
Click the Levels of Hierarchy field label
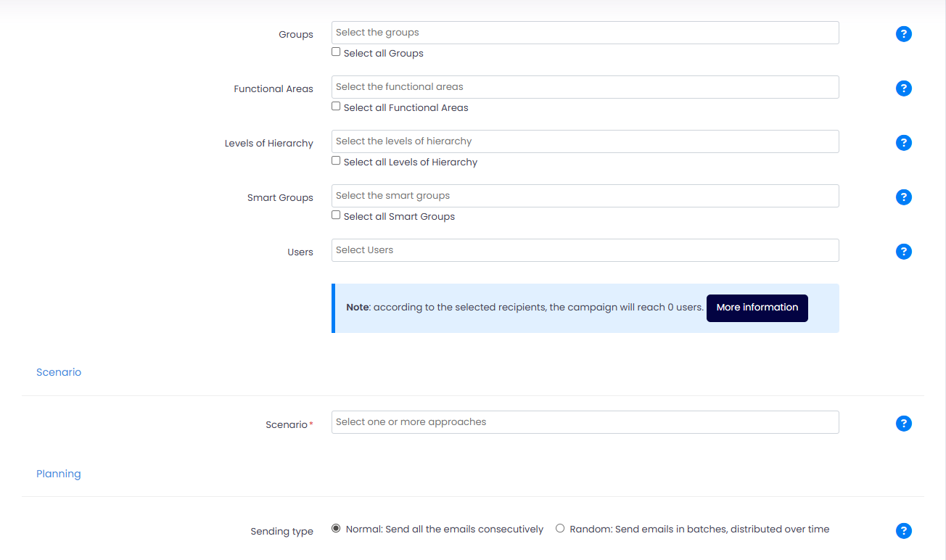click(269, 144)
